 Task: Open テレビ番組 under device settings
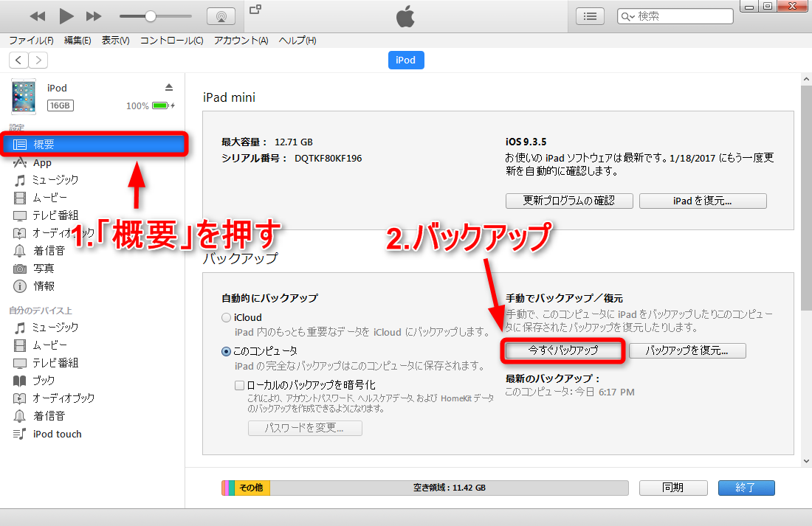[x=55, y=215]
